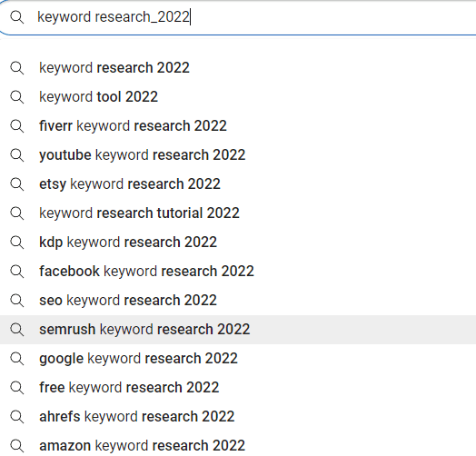Pick "google keyword research 2022" suggestion
The height and width of the screenshot is (456, 476).
pos(238,359)
